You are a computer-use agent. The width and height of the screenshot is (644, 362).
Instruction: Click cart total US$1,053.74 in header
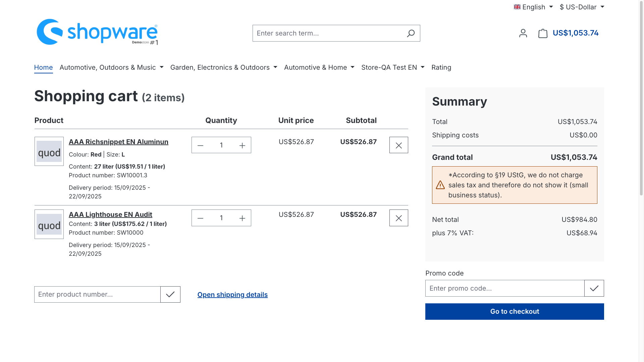click(x=576, y=33)
